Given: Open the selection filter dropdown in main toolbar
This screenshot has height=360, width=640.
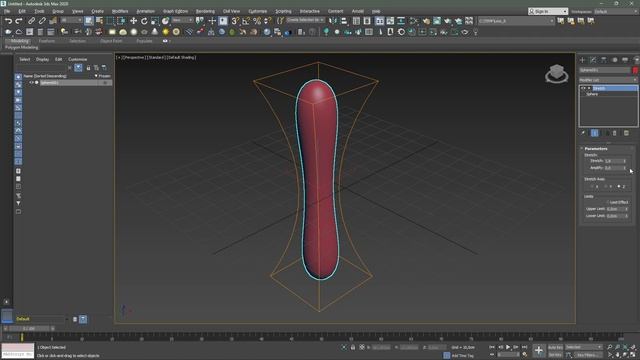Looking at the screenshot, I should click(x=71, y=20).
